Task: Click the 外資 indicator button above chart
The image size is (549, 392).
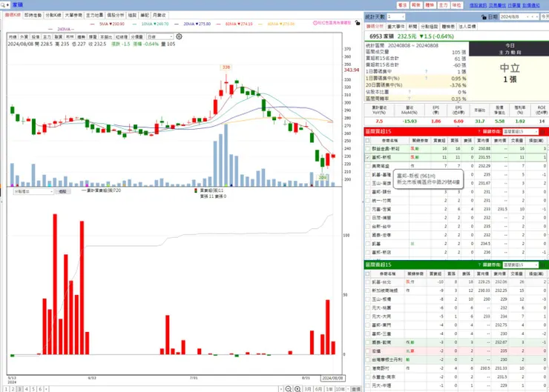Action: (x=24, y=37)
